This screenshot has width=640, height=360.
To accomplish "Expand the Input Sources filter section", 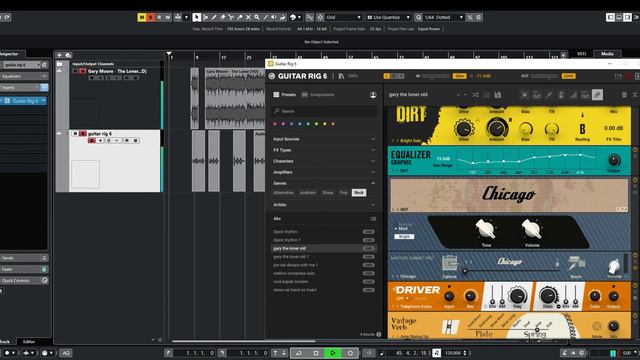I will [x=324, y=139].
